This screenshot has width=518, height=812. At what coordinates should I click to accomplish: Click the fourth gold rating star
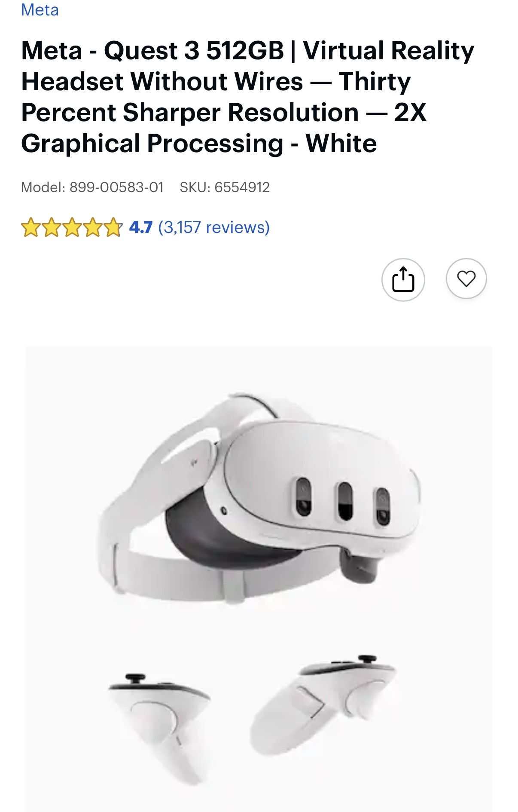pos(92,227)
